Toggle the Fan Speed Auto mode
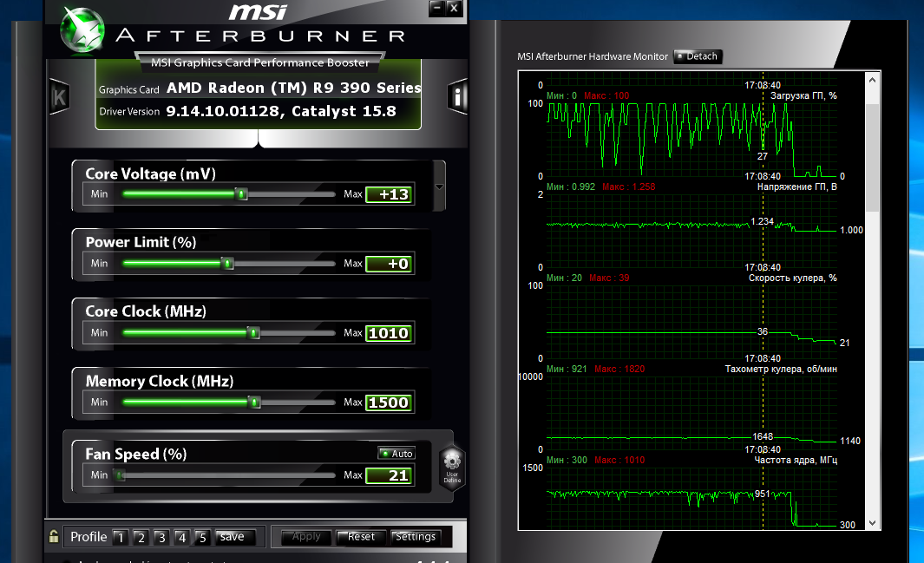The height and width of the screenshot is (563, 924). 396,453
